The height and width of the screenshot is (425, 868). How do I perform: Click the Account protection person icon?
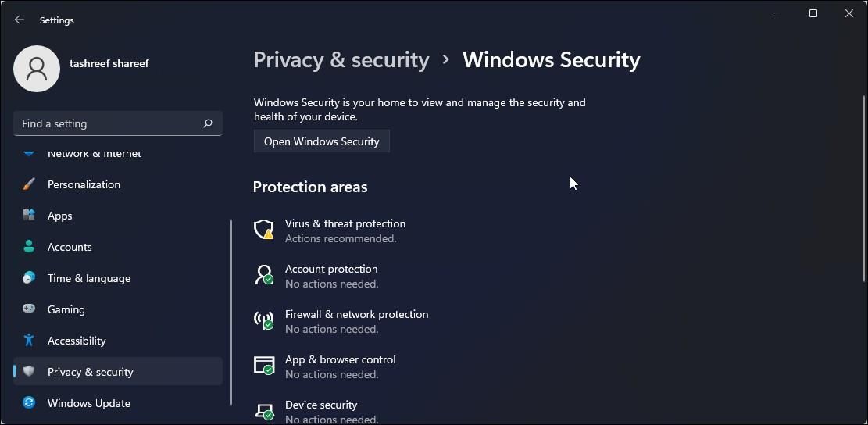pos(264,275)
